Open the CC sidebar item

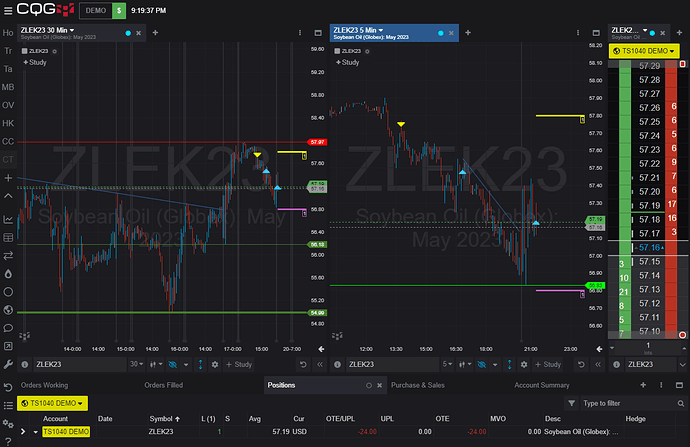coord(8,141)
